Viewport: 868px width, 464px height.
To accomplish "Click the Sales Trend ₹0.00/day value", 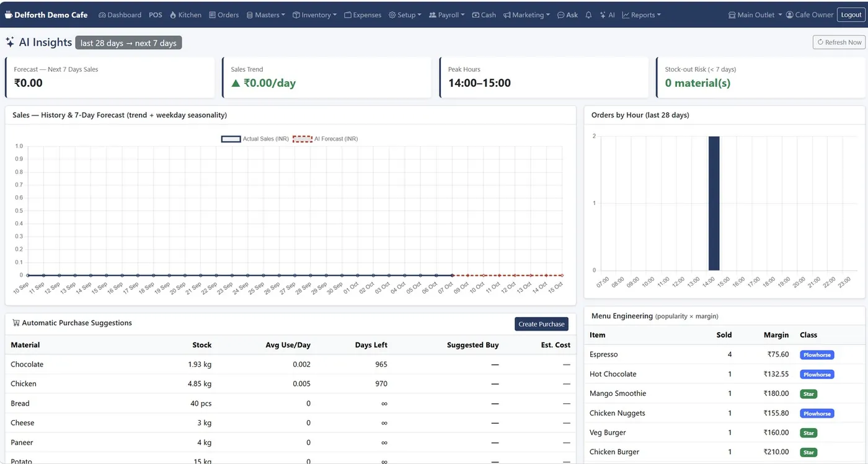I will (263, 83).
